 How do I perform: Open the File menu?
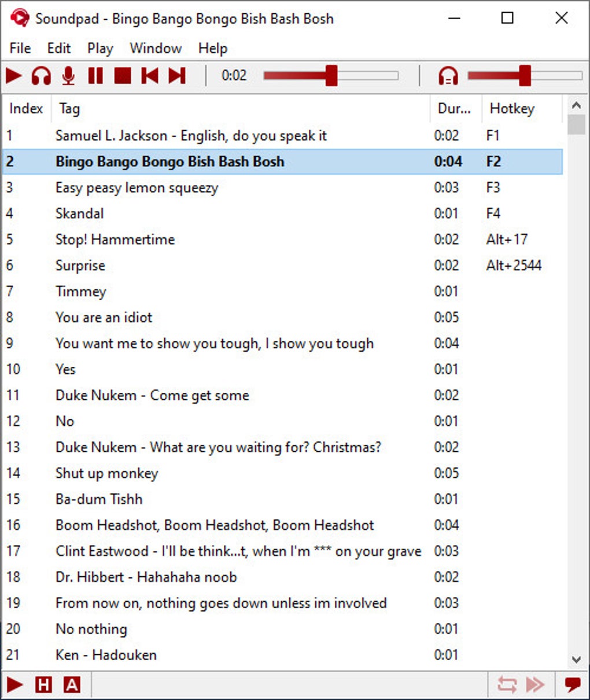20,48
